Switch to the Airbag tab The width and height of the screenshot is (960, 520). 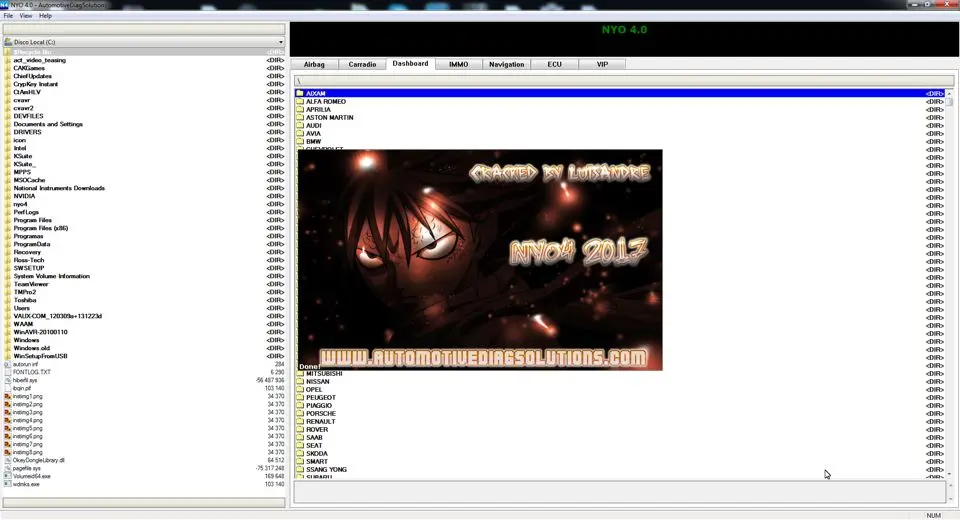coord(314,64)
